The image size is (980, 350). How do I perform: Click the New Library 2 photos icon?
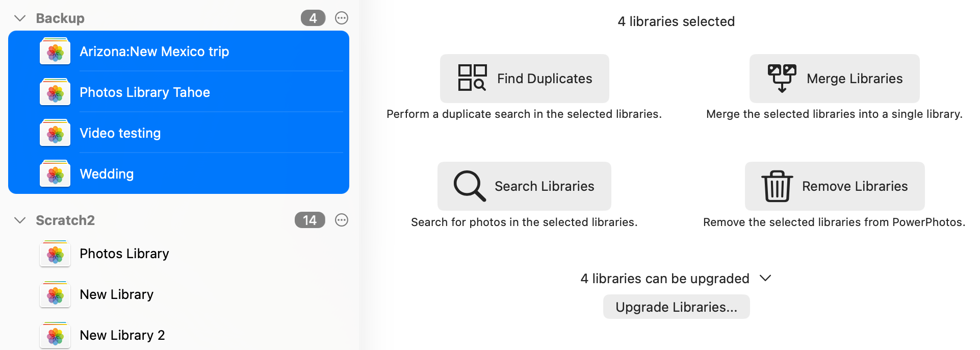pos(55,335)
